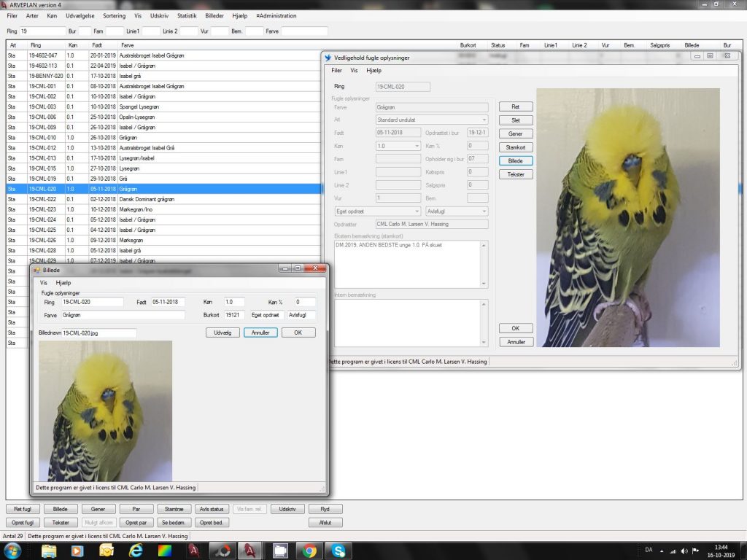Select the row with ring 19-BENNY-020

click(x=163, y=76)
